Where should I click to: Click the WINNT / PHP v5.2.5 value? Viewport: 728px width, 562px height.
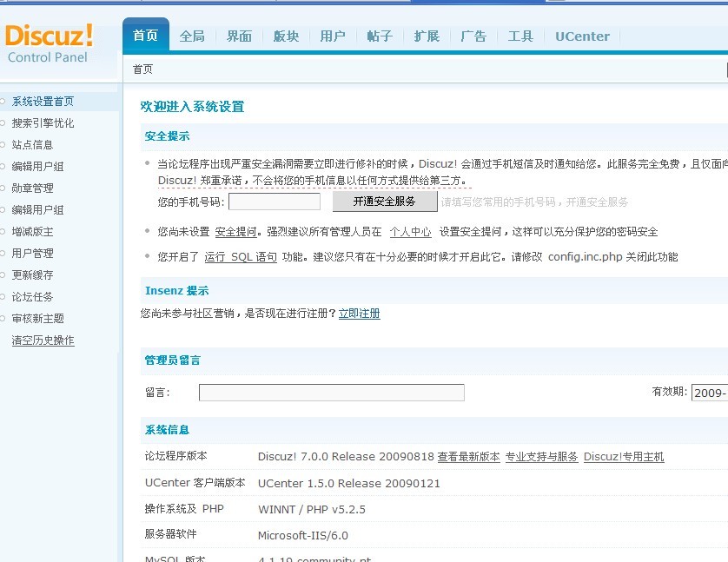point(312,510)
